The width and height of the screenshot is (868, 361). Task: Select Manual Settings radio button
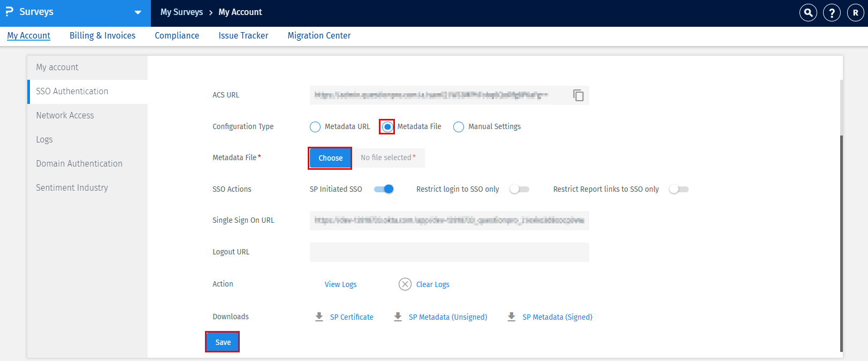459,127
